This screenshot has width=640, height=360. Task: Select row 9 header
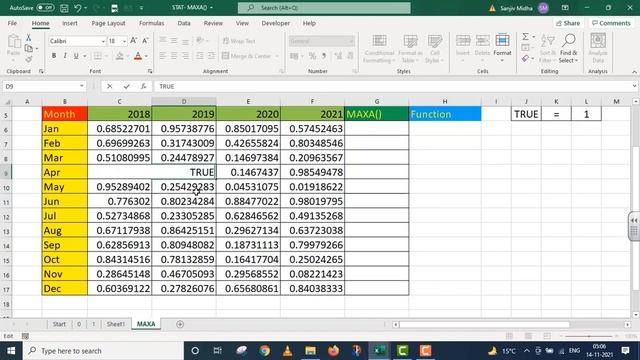point(6,172)
